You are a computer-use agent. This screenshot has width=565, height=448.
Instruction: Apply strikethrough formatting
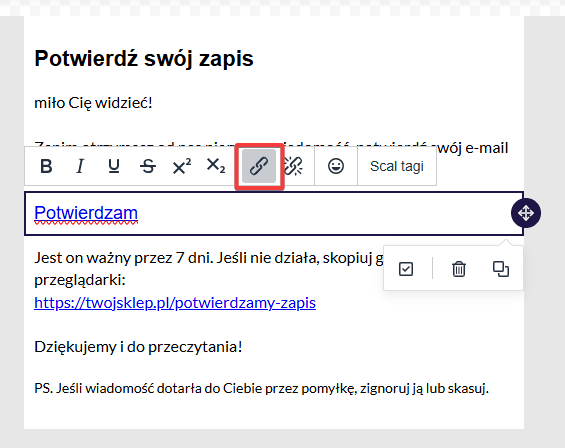148,166
